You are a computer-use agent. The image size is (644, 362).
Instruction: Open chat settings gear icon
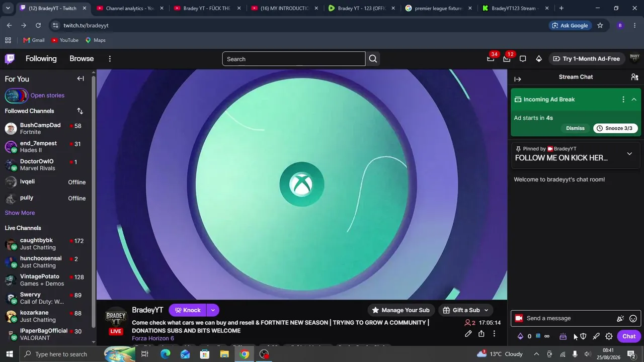(x=609, y=336)
